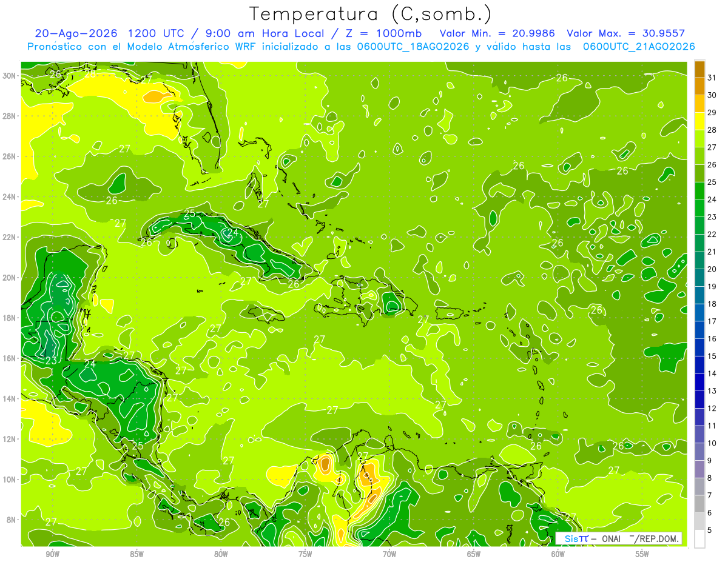Click legend value '31' at scale top
This screenshot has width=728, height=562.
click(712, 78)
